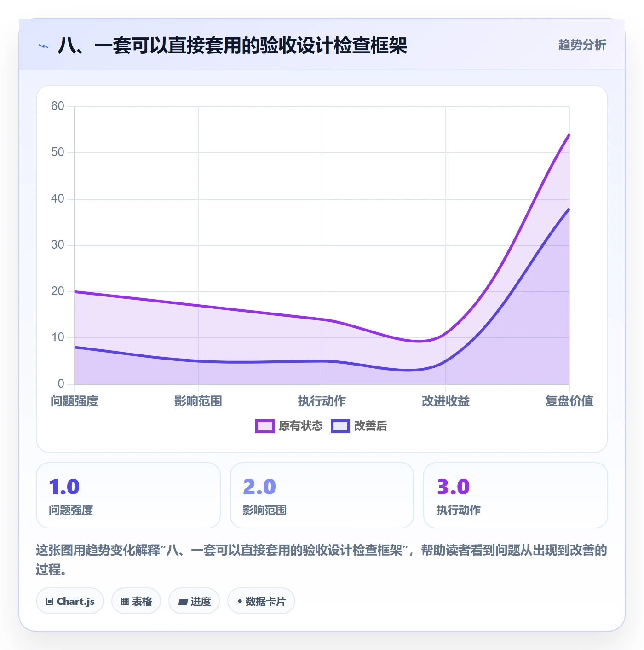
Task: Open the 2.0 影响范围 data card
Action: click(322, 495)
